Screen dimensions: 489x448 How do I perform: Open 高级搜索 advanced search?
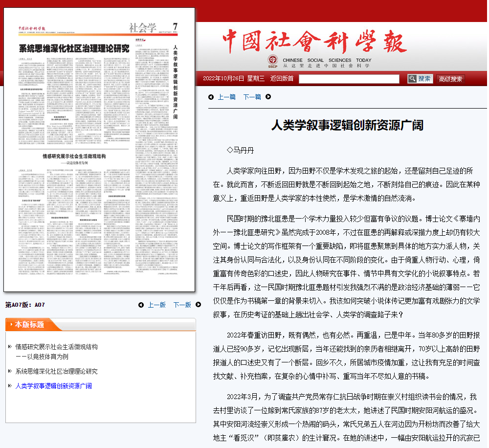tap(450, 79)
